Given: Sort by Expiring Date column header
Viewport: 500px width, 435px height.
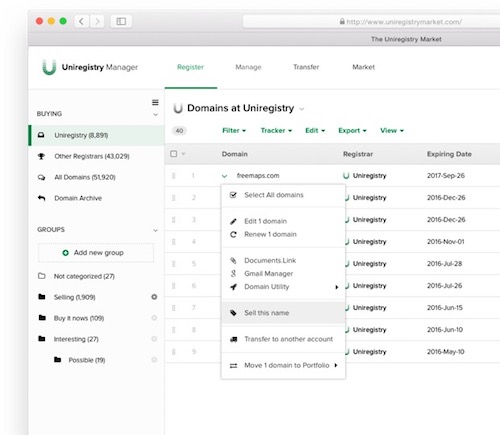Looking at the screenshot, I should [x=449, y=154].
